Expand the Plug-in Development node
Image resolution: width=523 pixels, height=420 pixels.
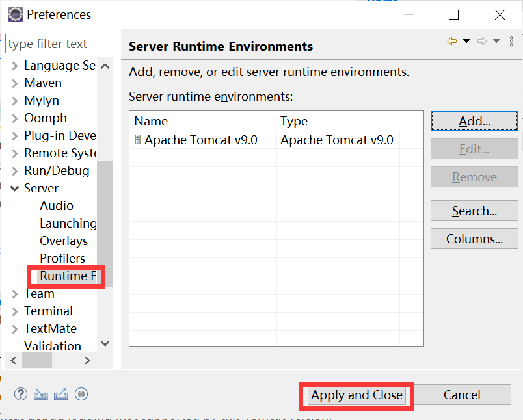click(x=14, y=136)
